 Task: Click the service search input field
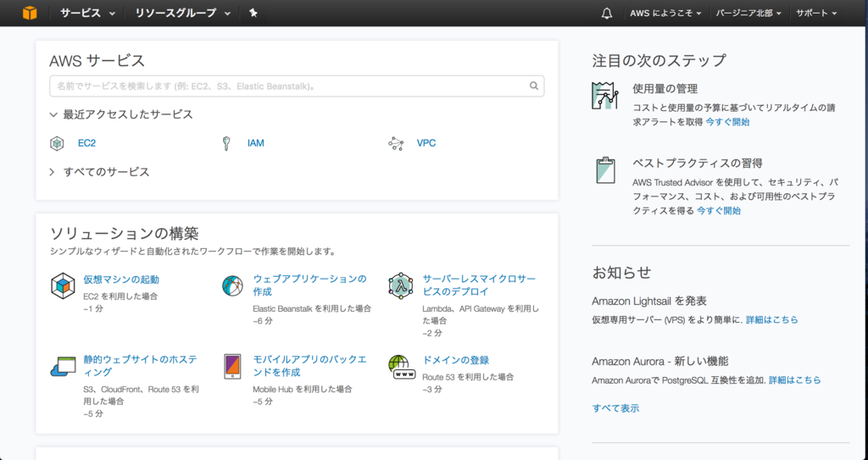[x=297, y=86]
